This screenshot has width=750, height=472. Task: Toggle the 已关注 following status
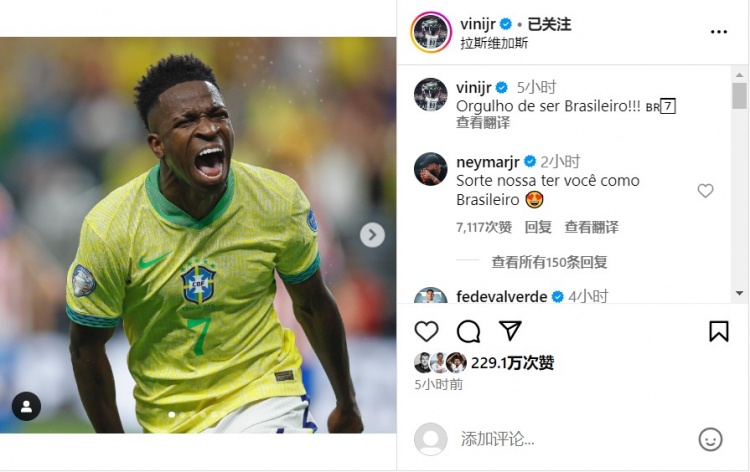coord(549,24)
